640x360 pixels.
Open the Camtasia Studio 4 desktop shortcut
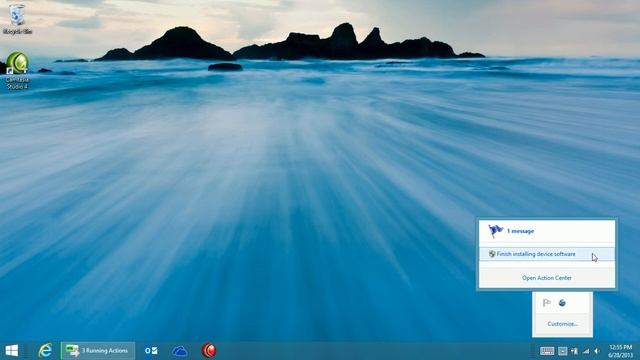(17, 70)
